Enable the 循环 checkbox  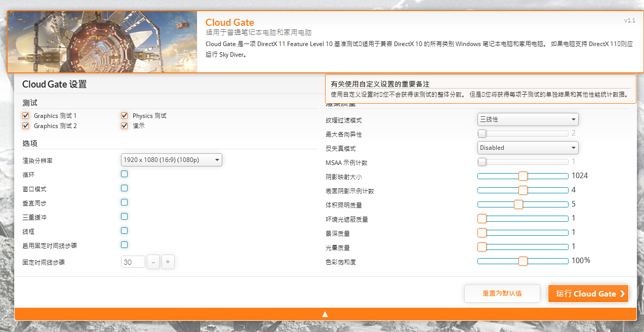point(124,174)
